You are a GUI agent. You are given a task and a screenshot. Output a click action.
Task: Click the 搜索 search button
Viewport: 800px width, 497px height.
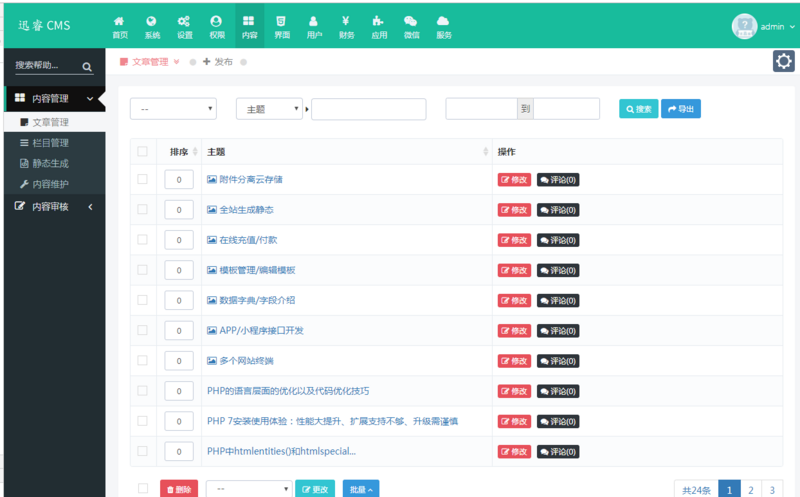[638, 109]
